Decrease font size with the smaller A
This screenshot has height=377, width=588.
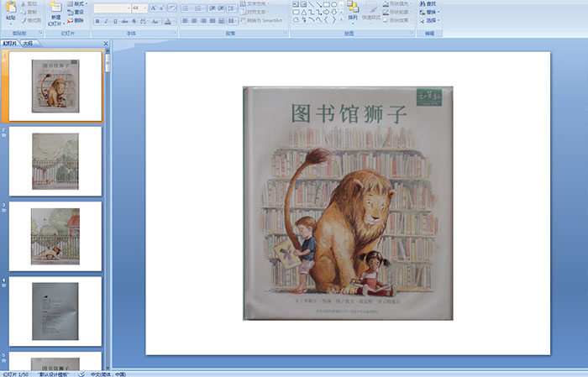(161, 8)
